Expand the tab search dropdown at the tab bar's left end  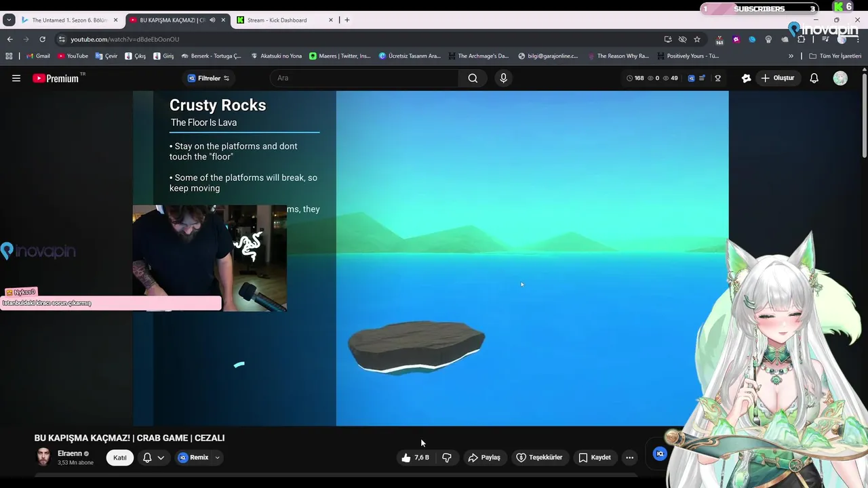click(9, 20)
